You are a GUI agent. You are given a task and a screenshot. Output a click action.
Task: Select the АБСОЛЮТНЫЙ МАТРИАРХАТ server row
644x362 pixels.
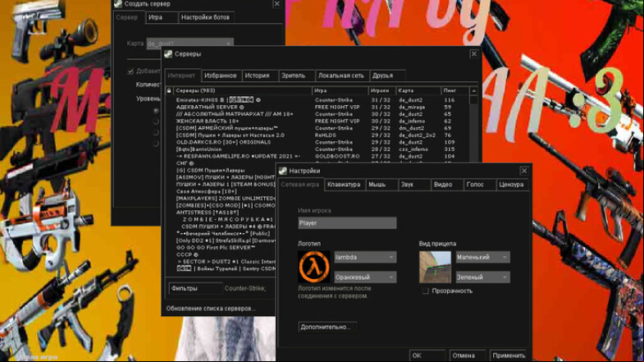pos(317,114)
